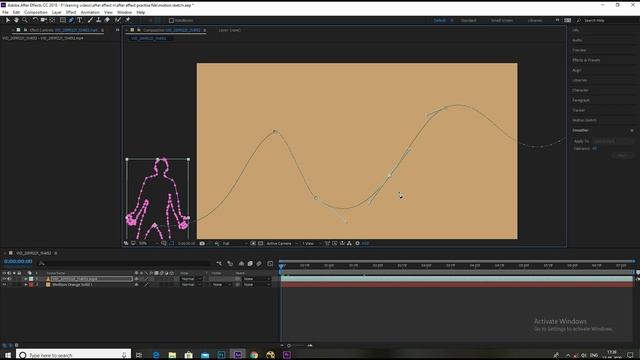Viewport: 640px width, 360px height.
Task: Open the Effect menu
Action: 71,12
